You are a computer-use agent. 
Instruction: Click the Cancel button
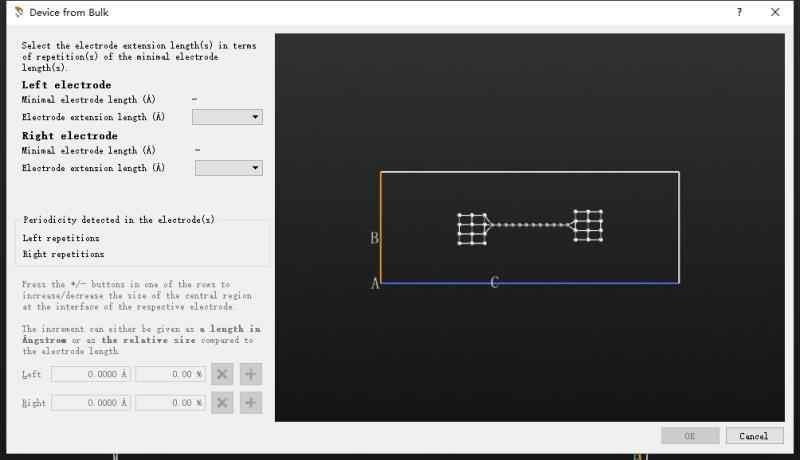click(754, 436)
